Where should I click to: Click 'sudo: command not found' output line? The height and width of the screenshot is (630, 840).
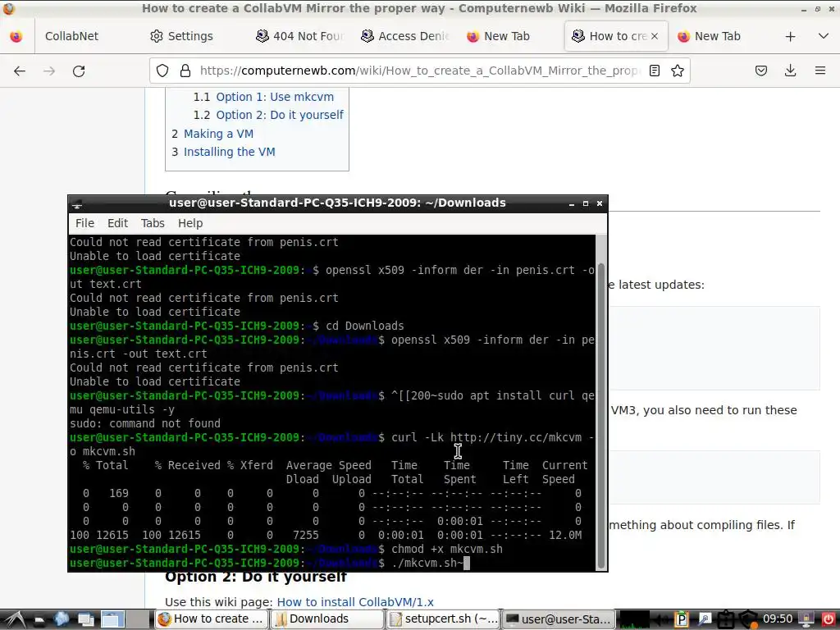pyautogui.click(x=144, y=424)
